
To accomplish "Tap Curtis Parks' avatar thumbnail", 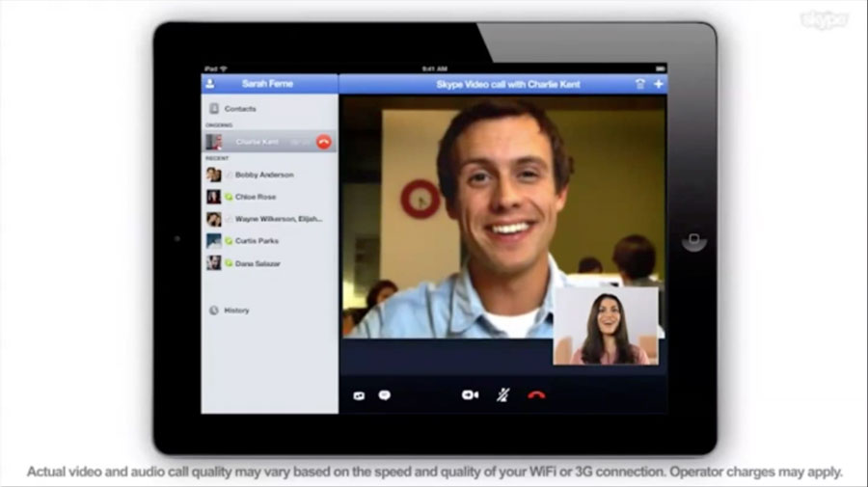I will pos(214,241).
